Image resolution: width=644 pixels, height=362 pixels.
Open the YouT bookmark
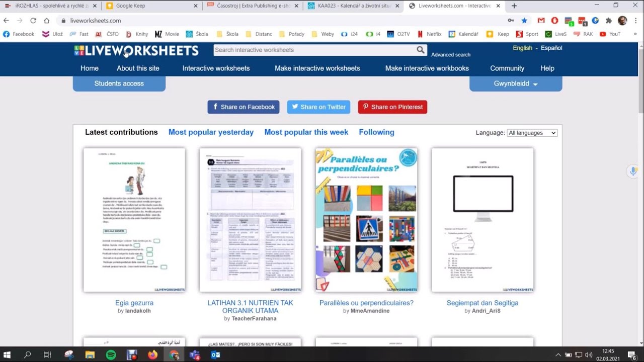(x=610, y=34)
